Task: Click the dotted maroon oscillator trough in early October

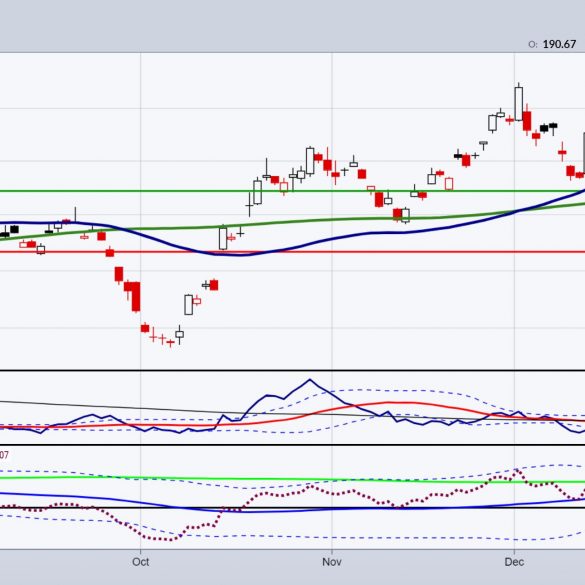Action: point(161,539)
